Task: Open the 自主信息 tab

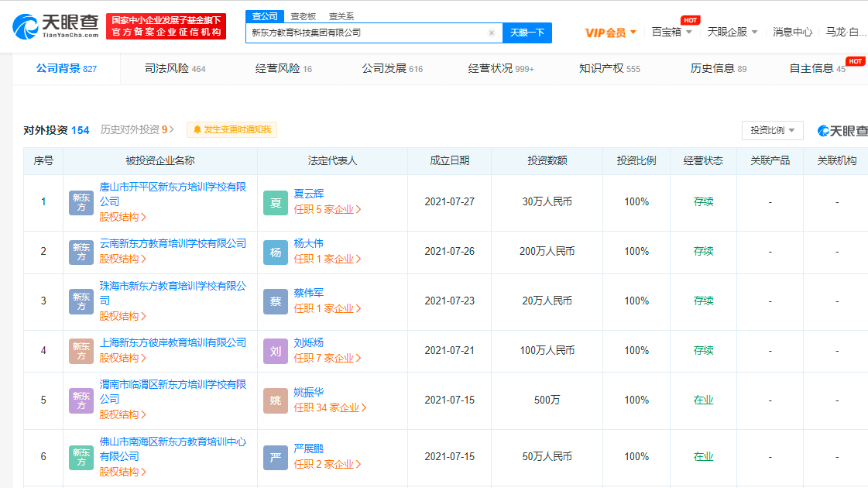Action: pos(817,69)
